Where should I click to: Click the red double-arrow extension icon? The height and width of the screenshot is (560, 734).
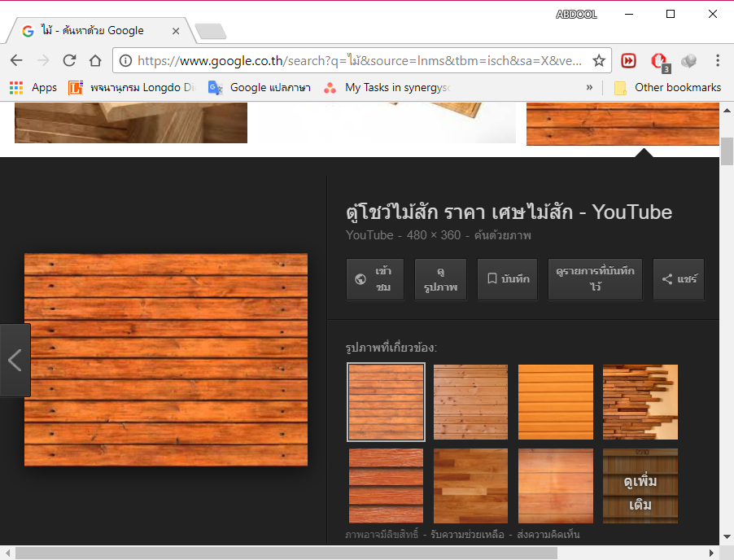click(628, 61)
